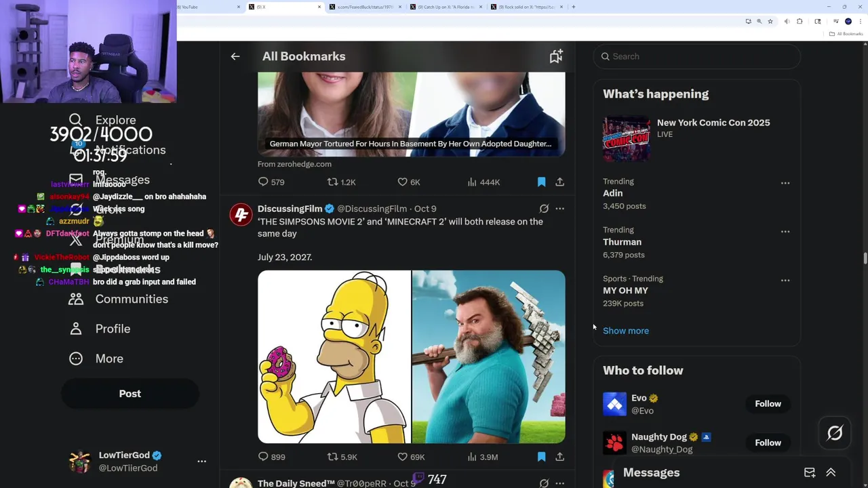
Task: Open the Minecraft Jack Black image
Action: tap(488, 357)
